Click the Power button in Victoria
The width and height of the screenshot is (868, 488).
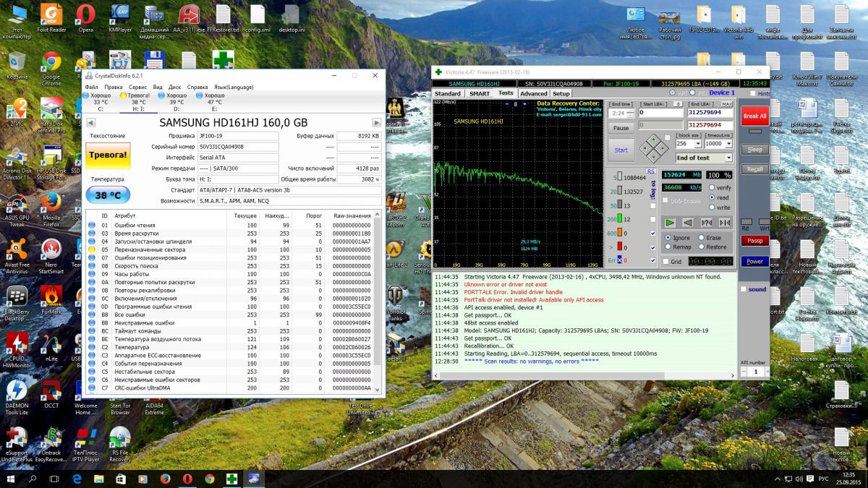[x=754, y=261]
